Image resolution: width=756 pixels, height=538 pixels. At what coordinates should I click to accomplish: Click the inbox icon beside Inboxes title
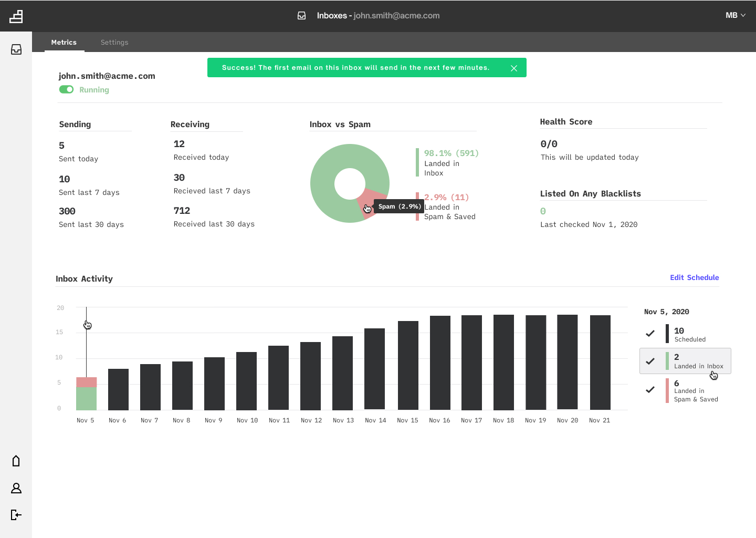pyautogui.click(x=302, y=16)
